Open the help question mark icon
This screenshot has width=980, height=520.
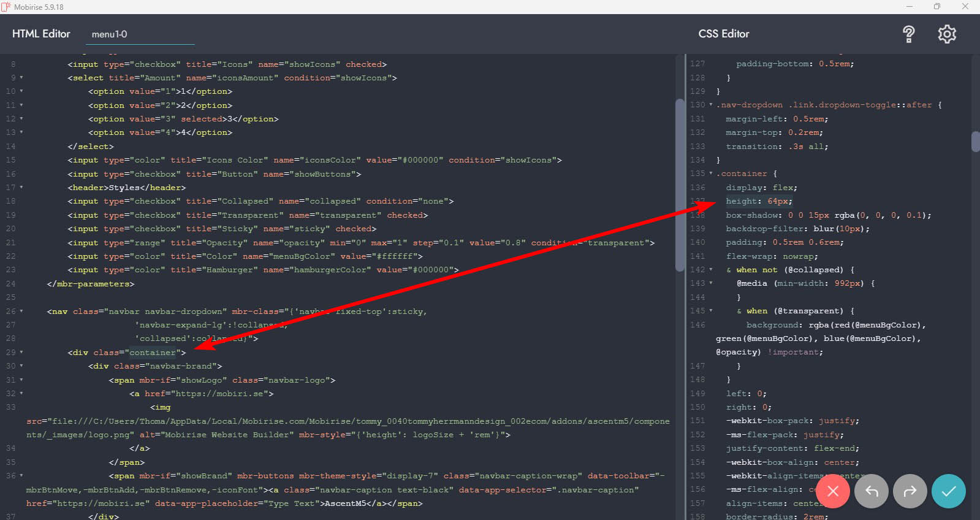tap(908, 34)
